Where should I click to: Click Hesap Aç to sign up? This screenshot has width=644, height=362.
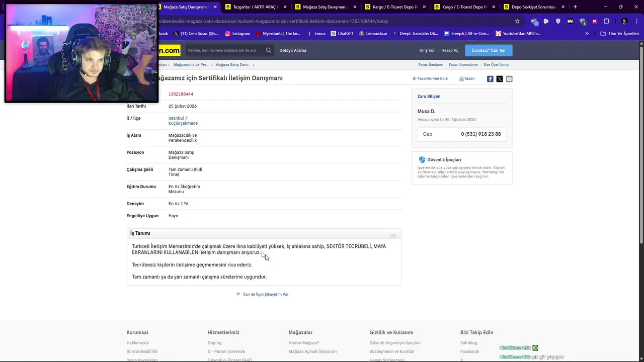pos(450,50)
